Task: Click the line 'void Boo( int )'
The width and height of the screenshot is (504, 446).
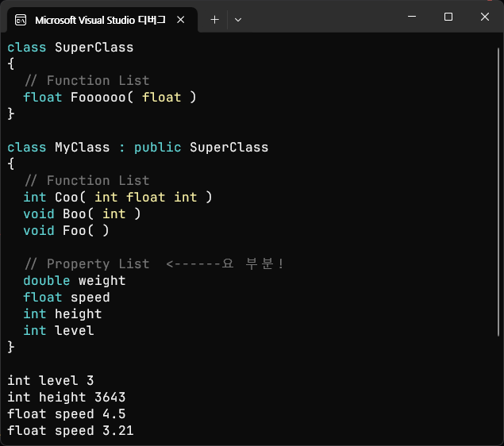Action: (82, 214)
